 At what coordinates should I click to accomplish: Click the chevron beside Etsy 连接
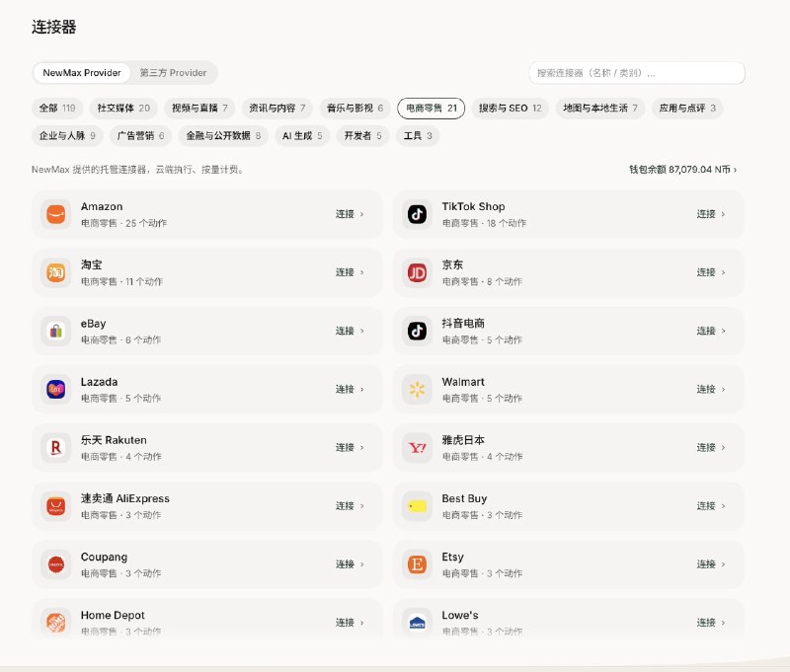(x=723, y=564)
